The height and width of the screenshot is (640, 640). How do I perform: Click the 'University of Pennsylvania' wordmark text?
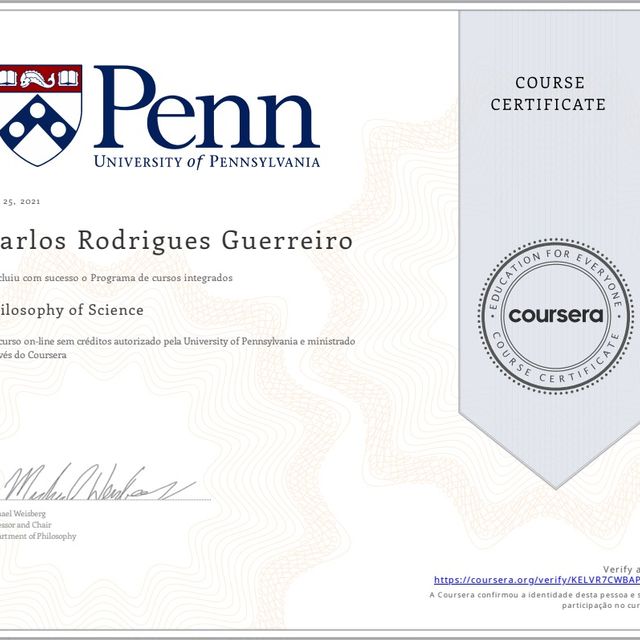[207, 162]
